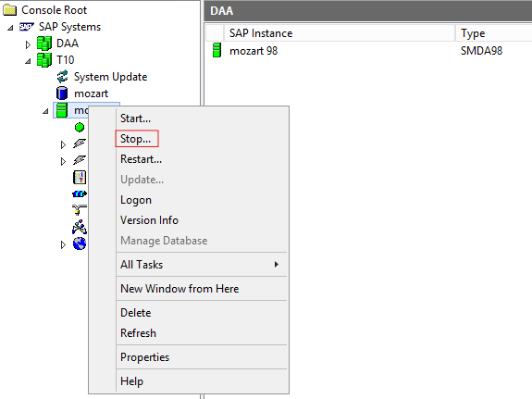Image resolution: width=532 pixels, height=399 pixels.
Task: Collapse the SAP Systems tree node
Action: click(x=10, y=28)
